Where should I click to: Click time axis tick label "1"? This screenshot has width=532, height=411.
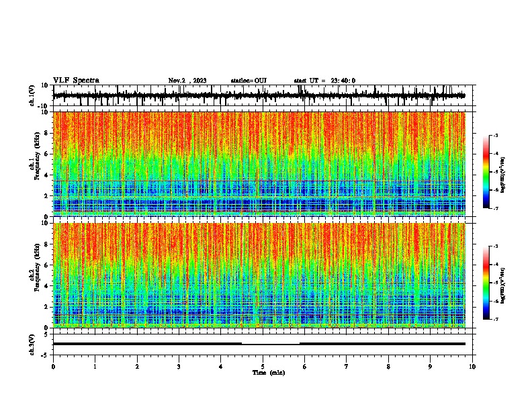95,367
